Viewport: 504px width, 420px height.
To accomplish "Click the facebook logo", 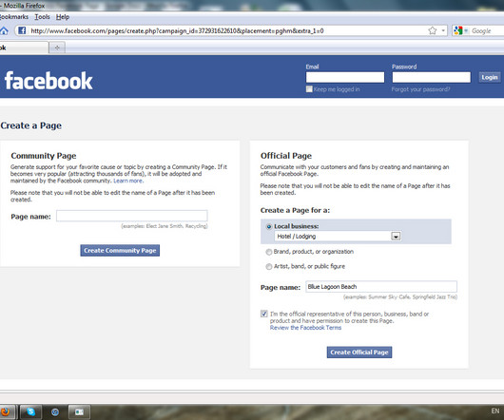I will point(48,80).
